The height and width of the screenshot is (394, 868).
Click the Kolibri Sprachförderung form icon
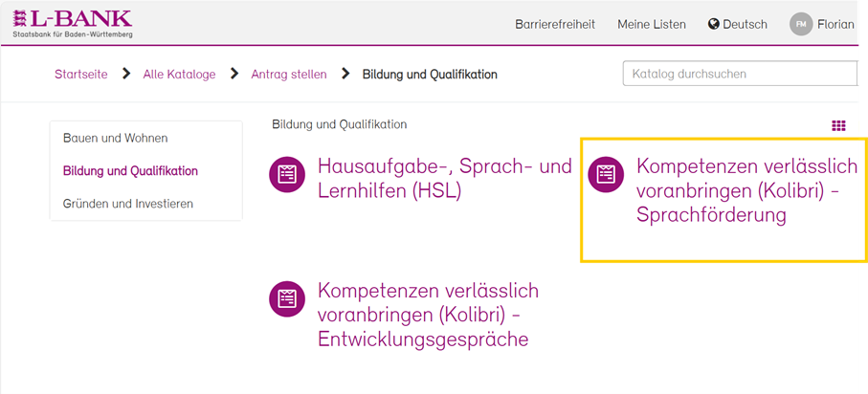point(605,174)
